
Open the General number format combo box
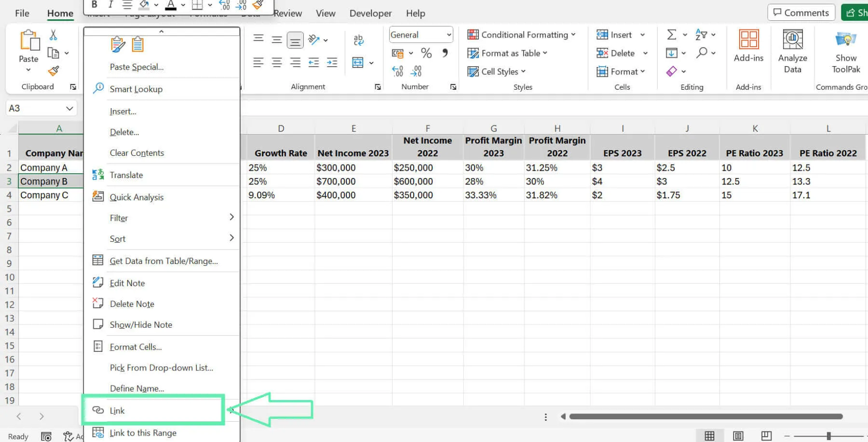(421, 35)
